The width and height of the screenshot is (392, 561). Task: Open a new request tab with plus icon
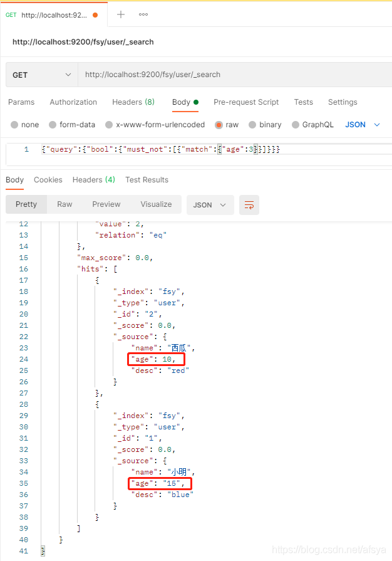[x=121, y=14]
